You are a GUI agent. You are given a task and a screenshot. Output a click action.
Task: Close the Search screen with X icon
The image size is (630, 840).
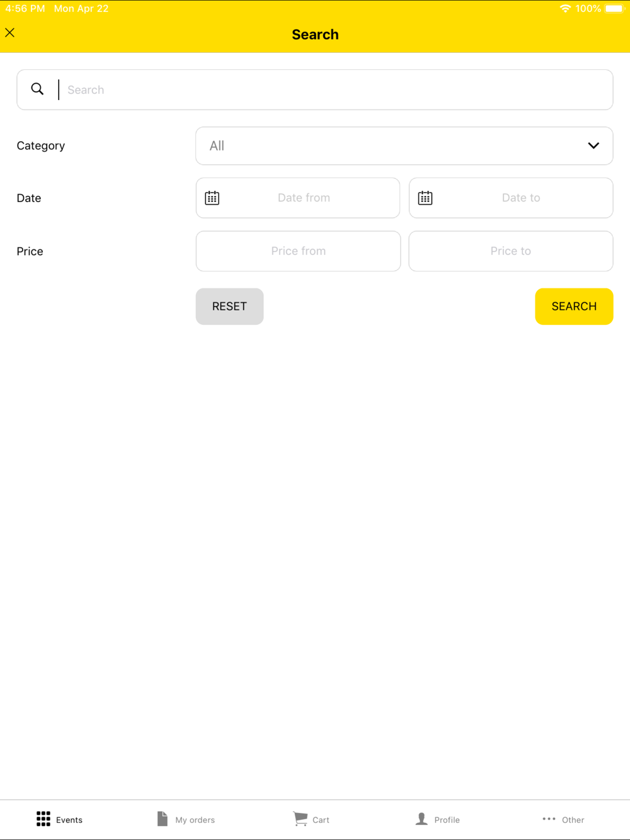click(x=10, y=33)
